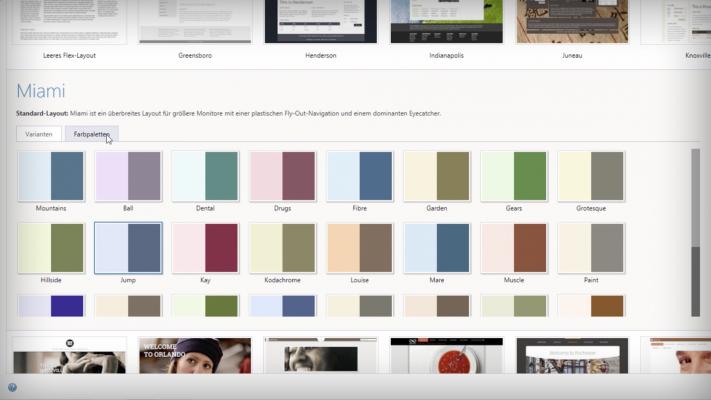Select the Gears color palette
Screen dimensions: 711x400
click(514, 177)
